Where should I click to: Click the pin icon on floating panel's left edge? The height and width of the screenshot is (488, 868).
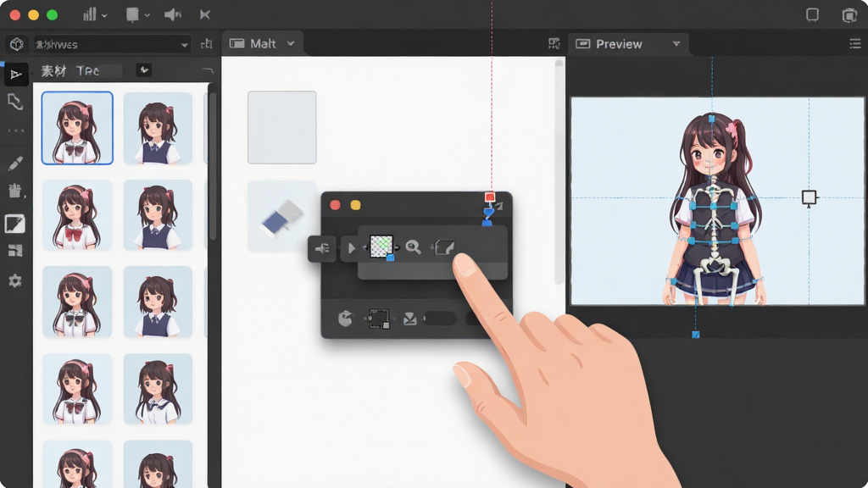(321, 248)
